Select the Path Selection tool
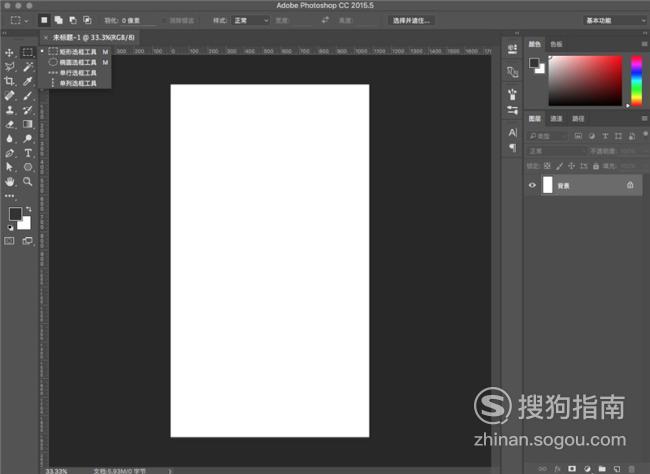The height and width of the screenshot is (474, 650). tap(9, 167)
